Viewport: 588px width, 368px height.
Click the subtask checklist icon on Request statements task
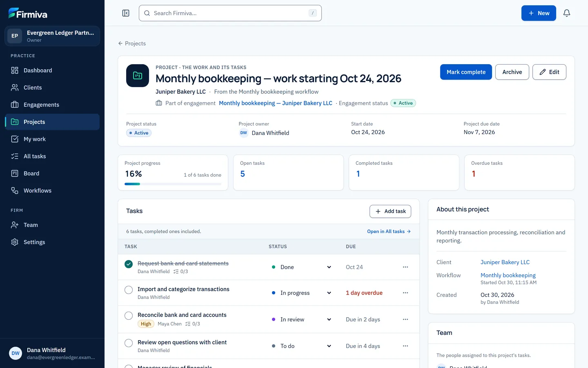point(176,272)
